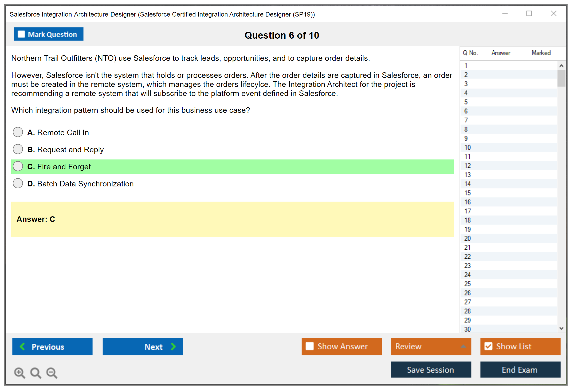The image size is (574, 392).
Task: Click the green right arrow on Next
Action: [x=173, y=346]
